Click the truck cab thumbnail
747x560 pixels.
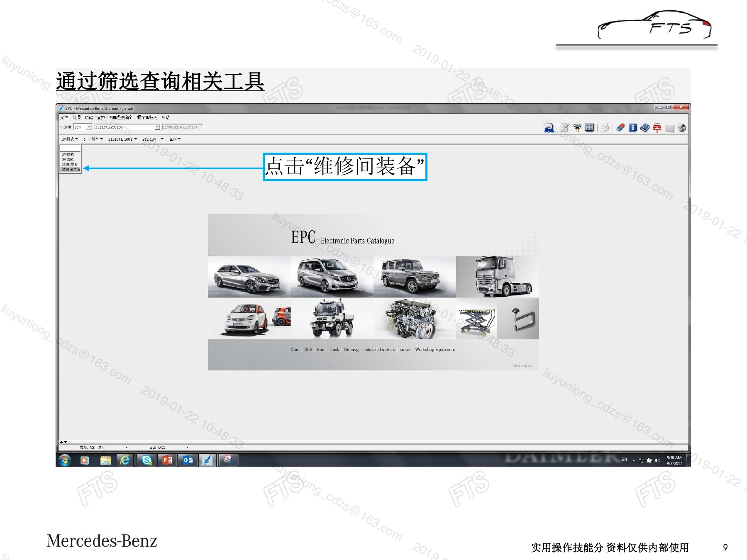coord(497,277)
